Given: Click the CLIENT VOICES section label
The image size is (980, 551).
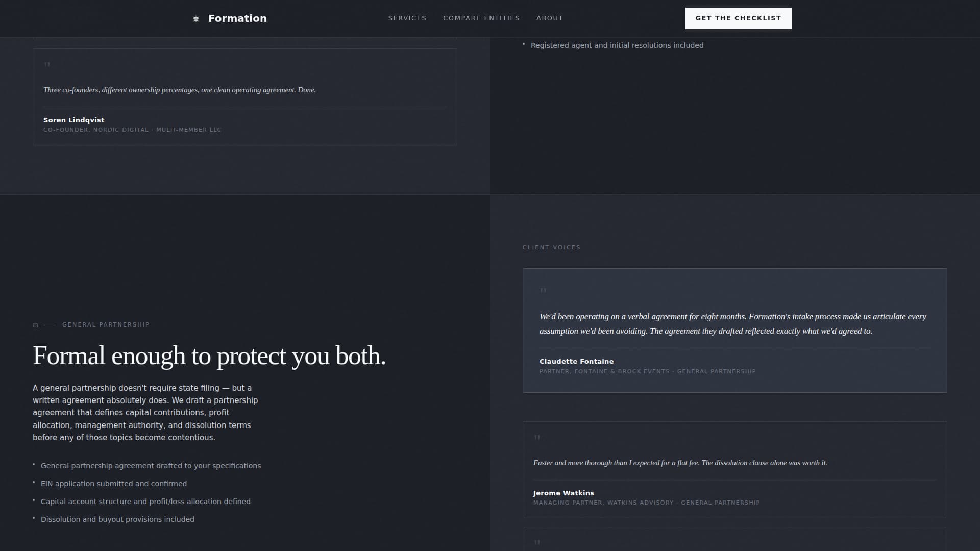Looking at the screenshot, I should click(551, 247).
